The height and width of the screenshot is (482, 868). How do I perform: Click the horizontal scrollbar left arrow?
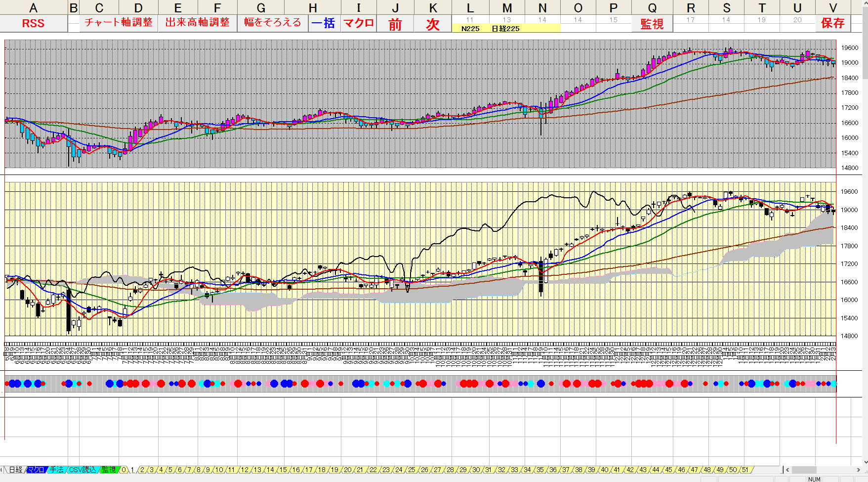click(787, 470)
